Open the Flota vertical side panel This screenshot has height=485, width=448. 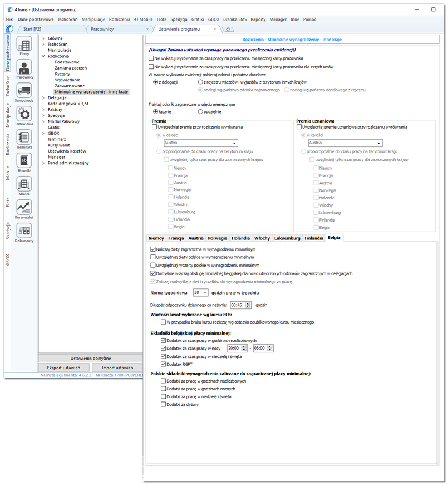point(8,202)
